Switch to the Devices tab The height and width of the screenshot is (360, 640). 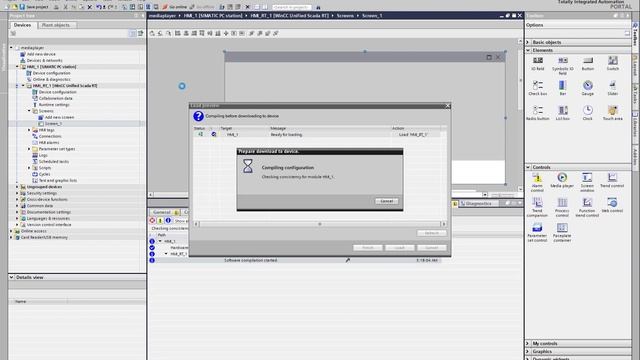[22, 25]
